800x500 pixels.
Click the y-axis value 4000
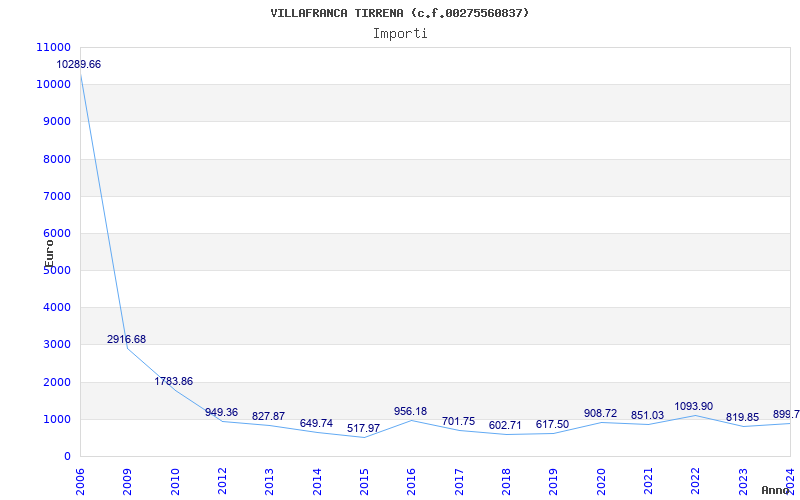pyautogui.click(x=57, y=308)
